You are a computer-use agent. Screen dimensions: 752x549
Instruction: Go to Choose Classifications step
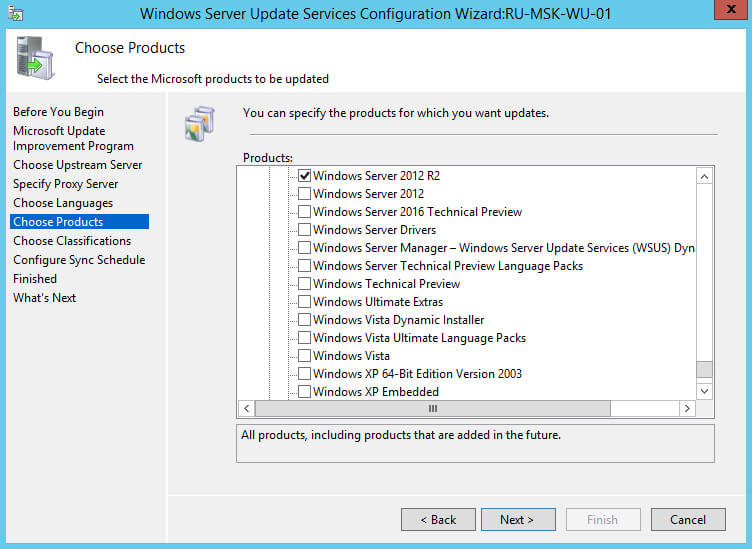72,241
